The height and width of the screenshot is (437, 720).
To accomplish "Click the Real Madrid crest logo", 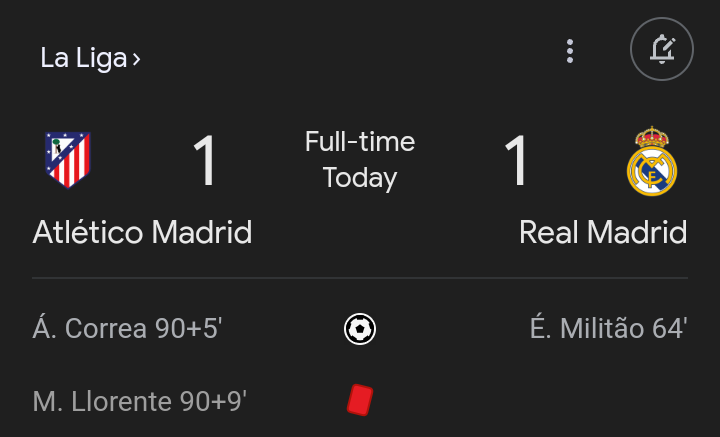I will click(652, 161).
